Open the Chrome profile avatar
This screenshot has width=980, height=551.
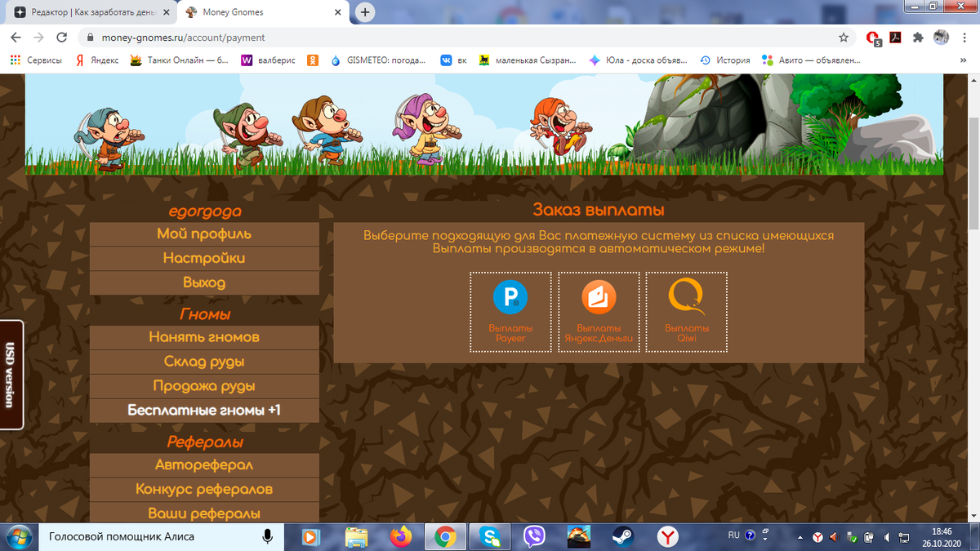tap(941, 38)
